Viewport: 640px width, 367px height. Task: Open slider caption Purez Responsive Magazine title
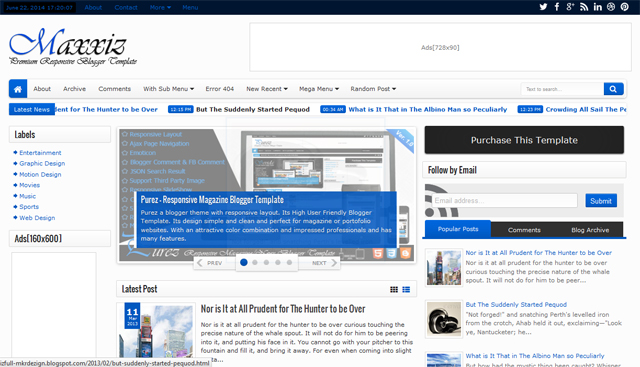coord(212,200)
